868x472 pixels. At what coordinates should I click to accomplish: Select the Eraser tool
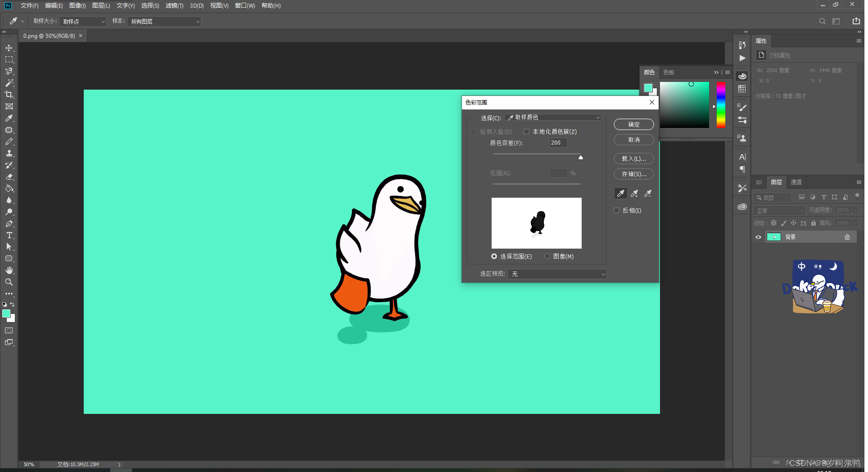(9, 177)
